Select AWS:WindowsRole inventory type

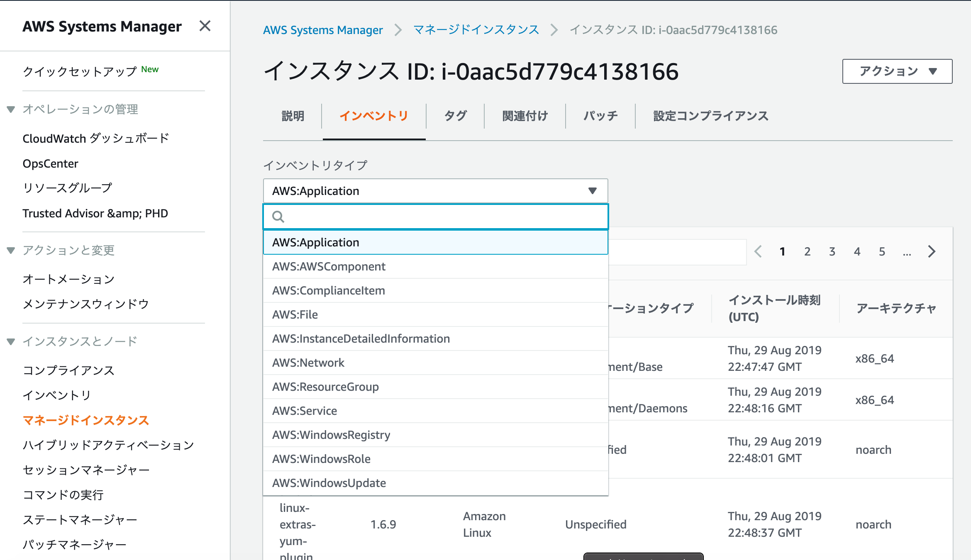436,459
